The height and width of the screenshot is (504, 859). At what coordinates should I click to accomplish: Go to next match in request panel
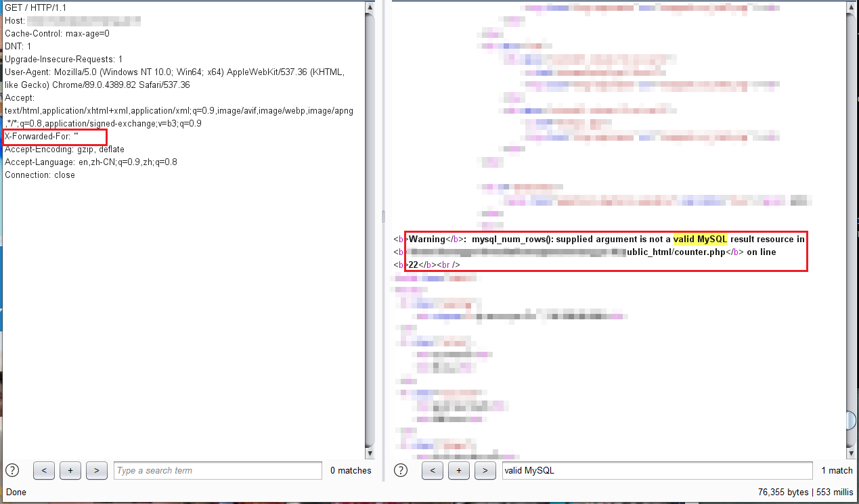click(x=97, y=470)
